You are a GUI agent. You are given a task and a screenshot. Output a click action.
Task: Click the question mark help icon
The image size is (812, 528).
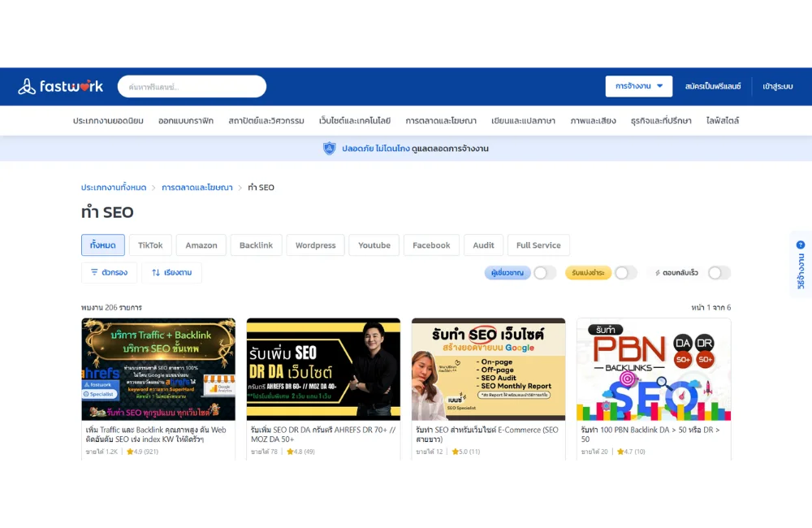pyautogui.click(x=801, y=245)
